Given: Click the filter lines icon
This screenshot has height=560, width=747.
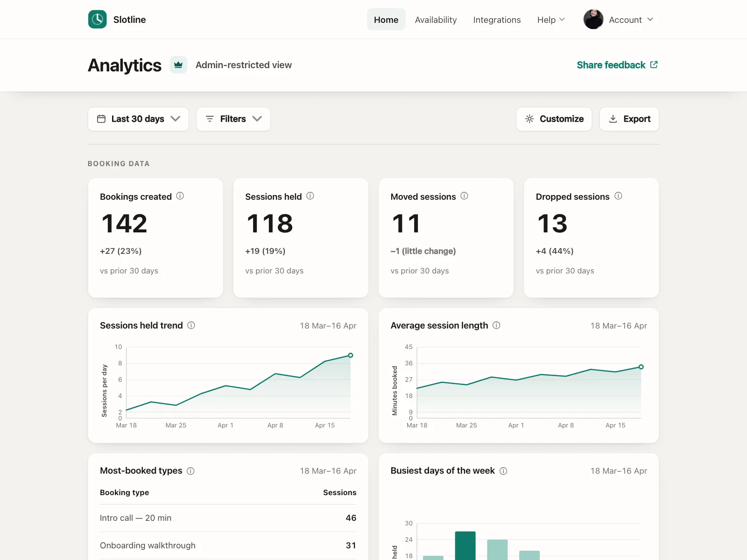Looking at the screenshot, I should pyautogui.click(x=210, y=119).
